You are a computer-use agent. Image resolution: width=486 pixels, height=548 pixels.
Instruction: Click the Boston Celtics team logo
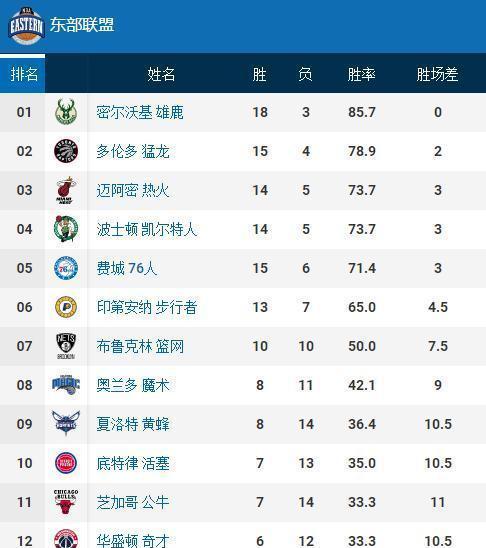click(66, 229)
